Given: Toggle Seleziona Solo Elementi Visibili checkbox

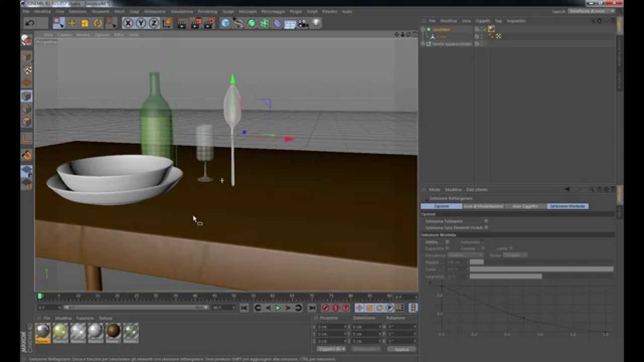Looking at the screenshot, I should tap(486, 227).
